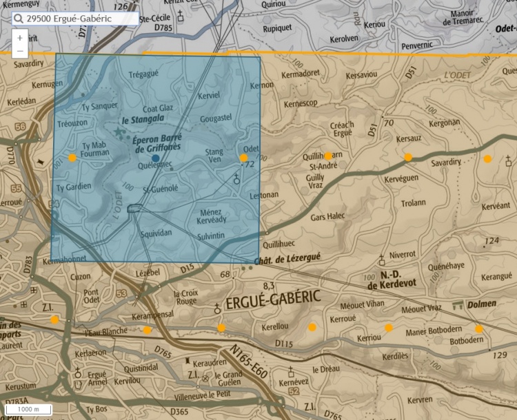Click the magnifier search icon

coord(19,19)
